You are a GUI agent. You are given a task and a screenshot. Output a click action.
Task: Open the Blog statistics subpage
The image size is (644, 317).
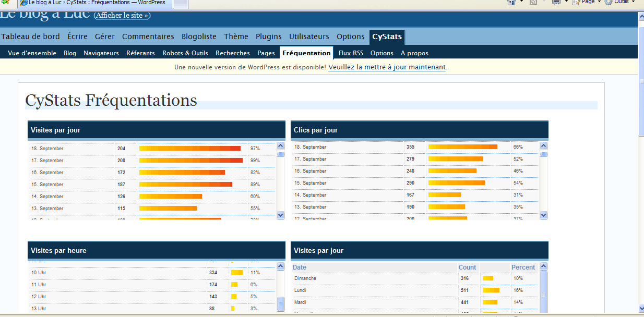pos(70,53)
